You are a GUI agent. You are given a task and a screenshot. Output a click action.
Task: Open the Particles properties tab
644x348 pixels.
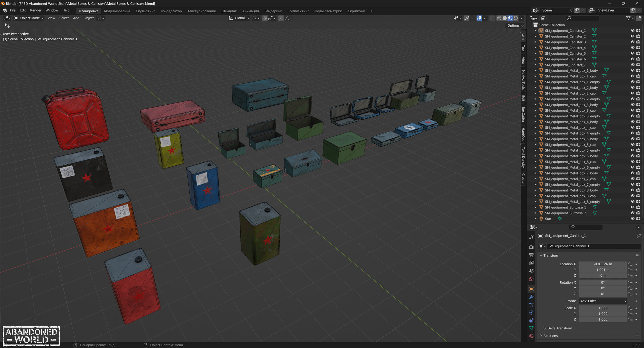pyautogui.click(x=531, y=305)
